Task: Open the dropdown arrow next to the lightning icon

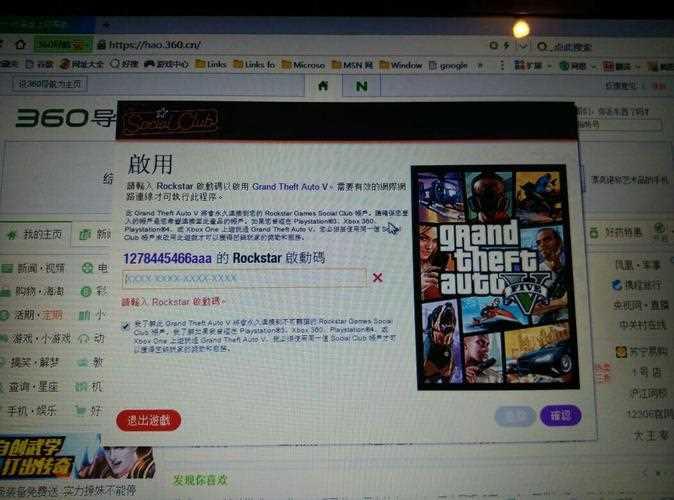Action: (x=523, y=46)
